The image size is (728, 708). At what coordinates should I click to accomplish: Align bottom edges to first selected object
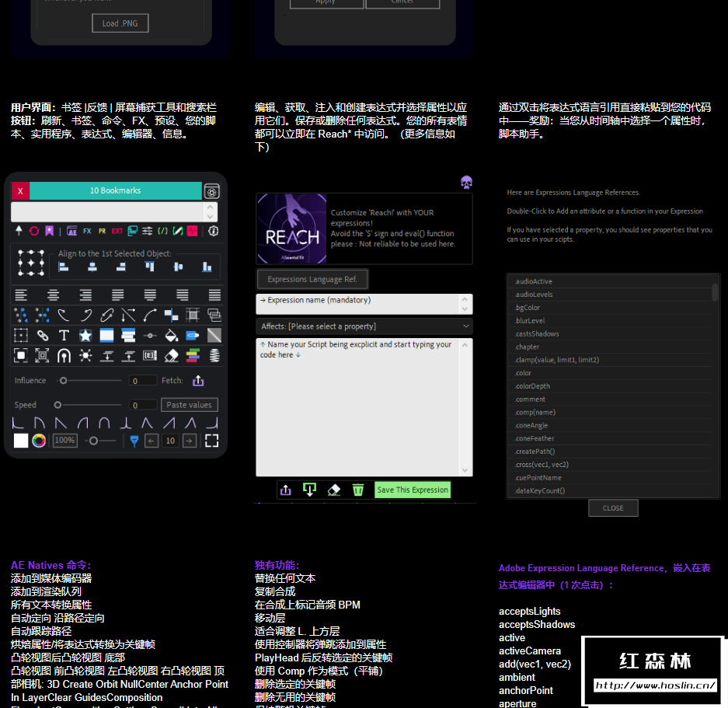207,267
